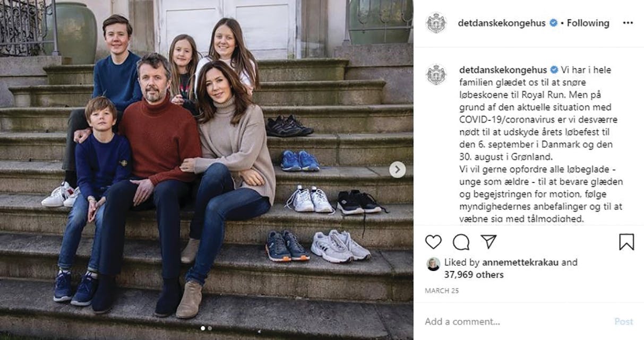Viewport: 644px width, 340px height.
Task: Jump to the second carousel dot
Action: (209, 328)
